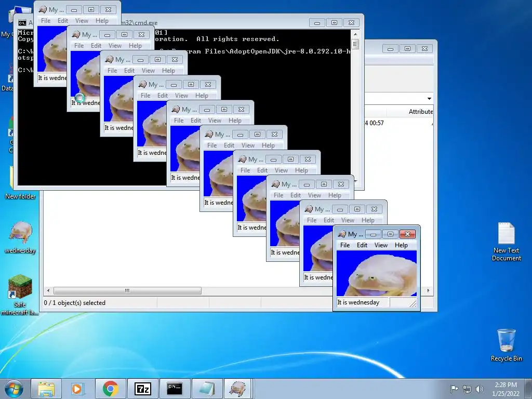This screenshot has width=532, height=399.
Task: Click the right arrow of horizontal scrollbar
Action: click(x=428, y=291)
